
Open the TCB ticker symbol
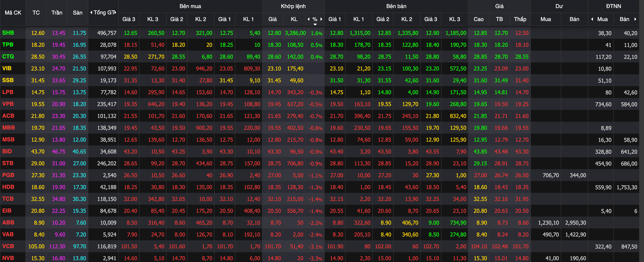tap(8, 199)
